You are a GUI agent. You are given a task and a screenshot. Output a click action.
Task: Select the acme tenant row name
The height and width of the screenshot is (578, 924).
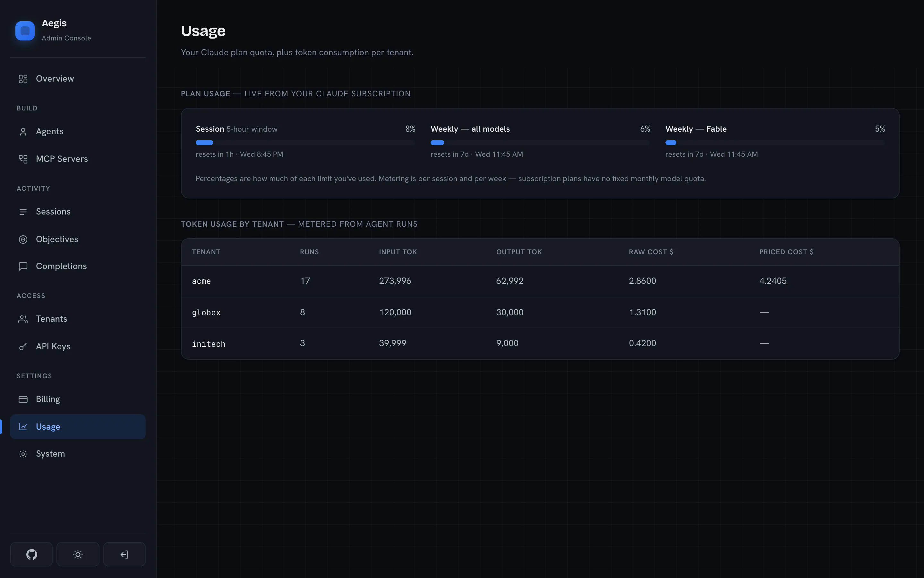click(x=201, y=281)
